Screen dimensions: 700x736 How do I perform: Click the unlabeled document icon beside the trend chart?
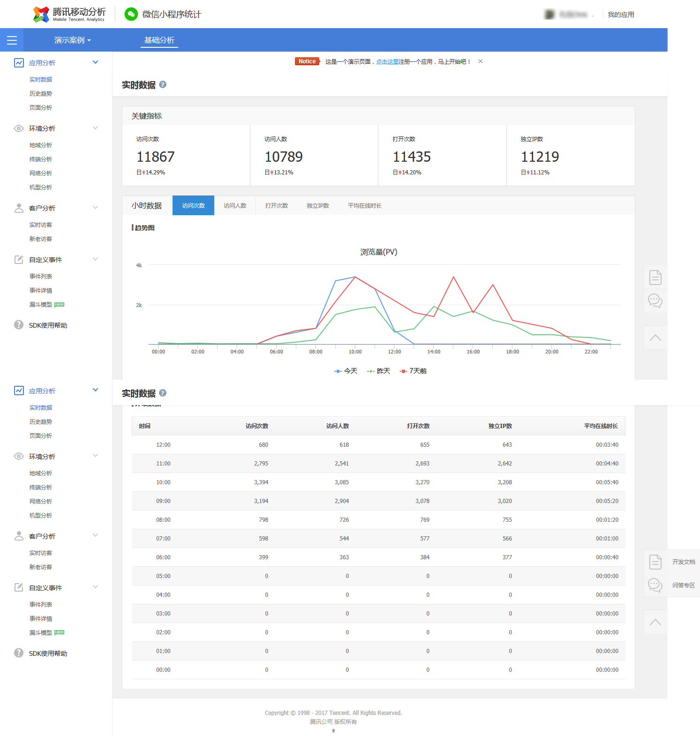click(x=655, y=278)
